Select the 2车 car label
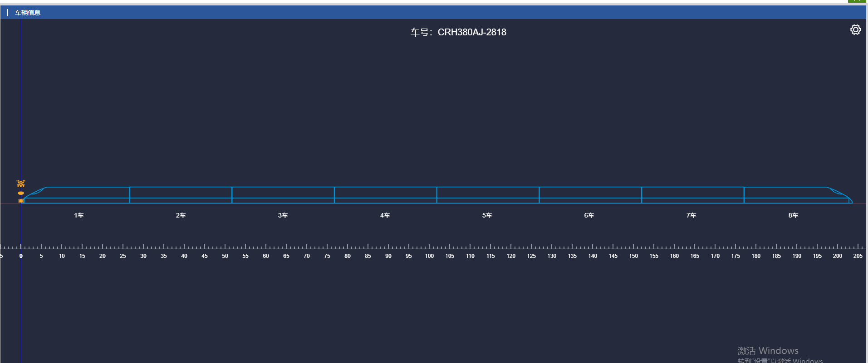868x363 pixels. 181,215
